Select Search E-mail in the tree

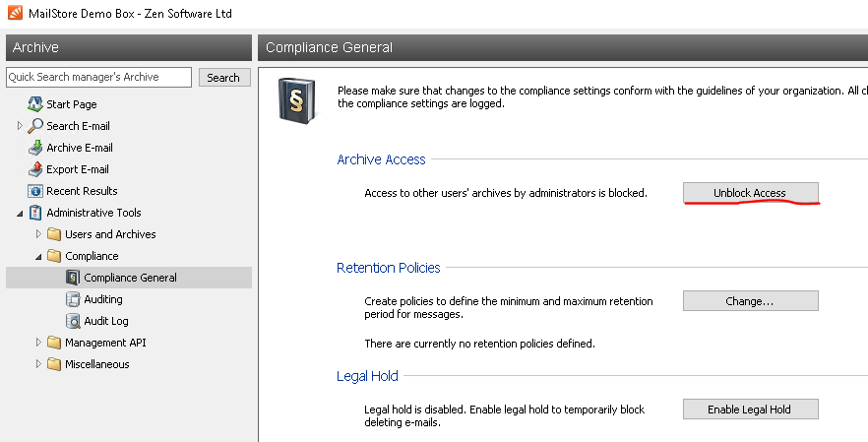(78, 126)
